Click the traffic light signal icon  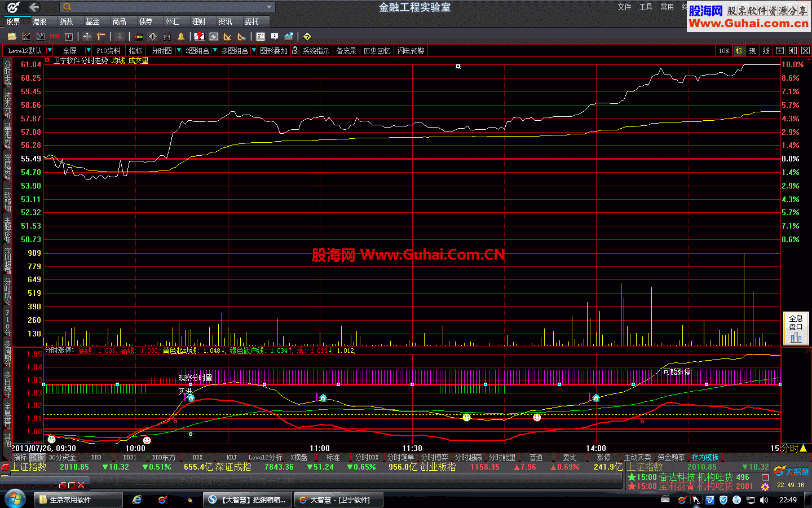[x=139, y=37]
